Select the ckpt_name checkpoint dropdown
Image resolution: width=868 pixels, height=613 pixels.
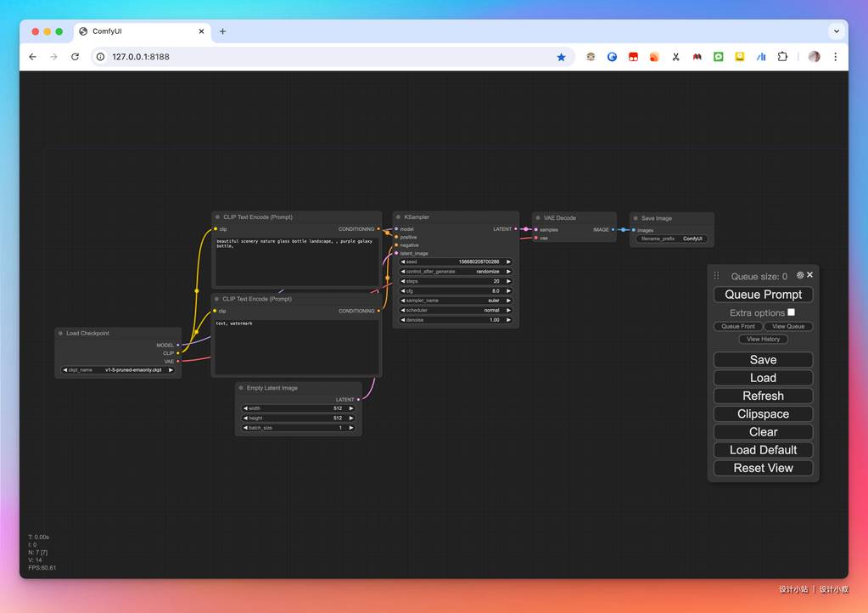(x=118, y=370)
